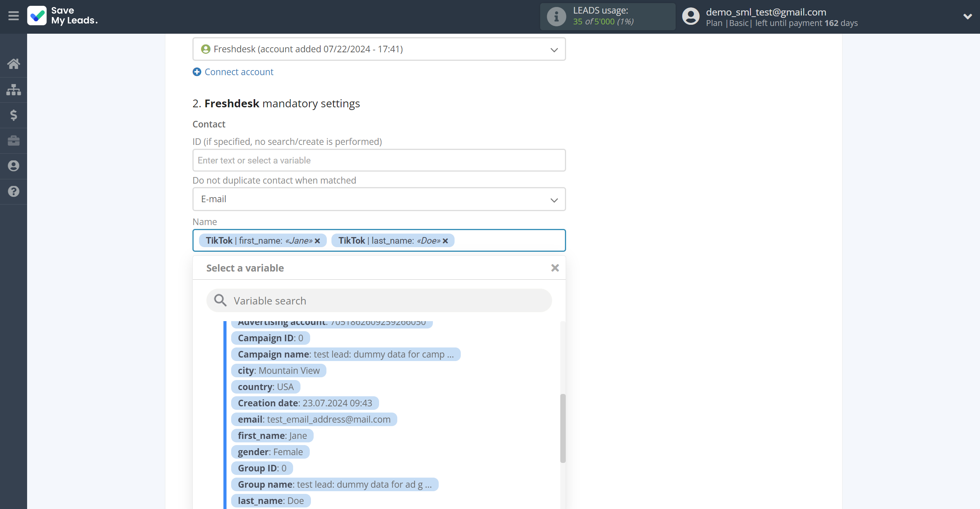Open the Freshdesk account dropdown
Screen dimensions: 980x509
(379, 49)
